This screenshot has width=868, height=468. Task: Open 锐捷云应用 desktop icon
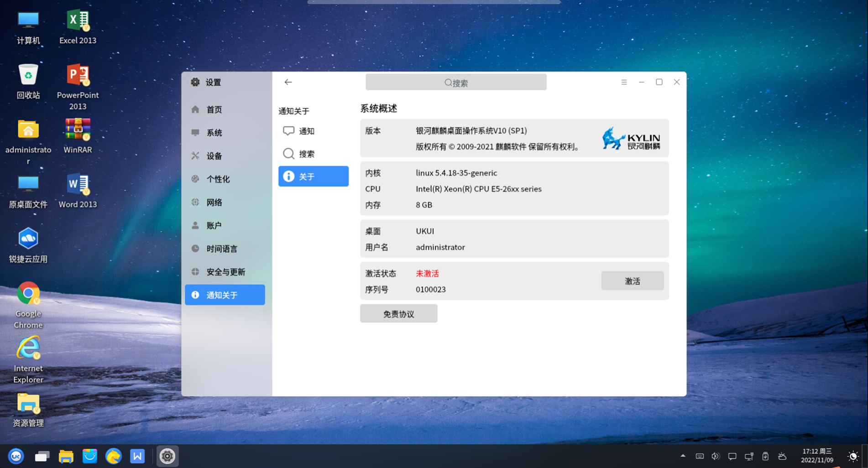(x=28, y=245)
